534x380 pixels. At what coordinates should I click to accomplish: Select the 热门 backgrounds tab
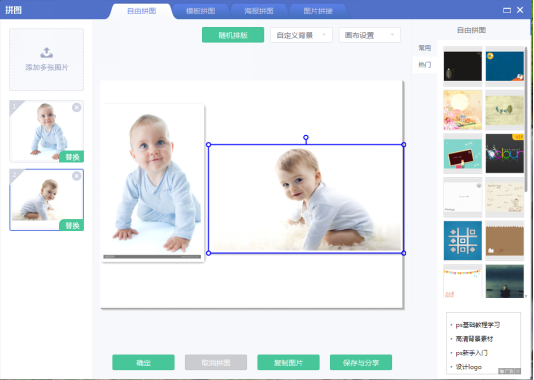click(425, 65)
